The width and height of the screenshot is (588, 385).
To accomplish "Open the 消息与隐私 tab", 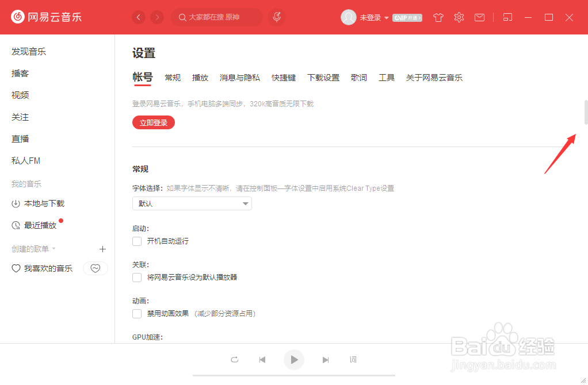I will pos(240,78).
